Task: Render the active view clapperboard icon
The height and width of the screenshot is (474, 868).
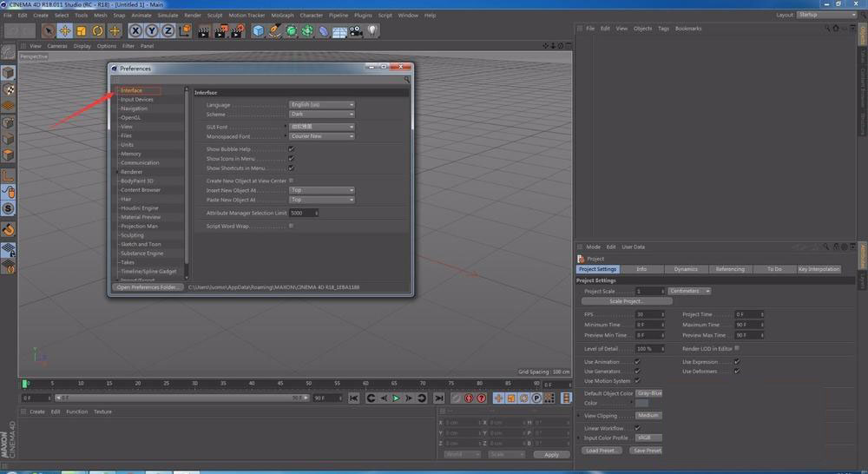Action: [x=204, y=31]
